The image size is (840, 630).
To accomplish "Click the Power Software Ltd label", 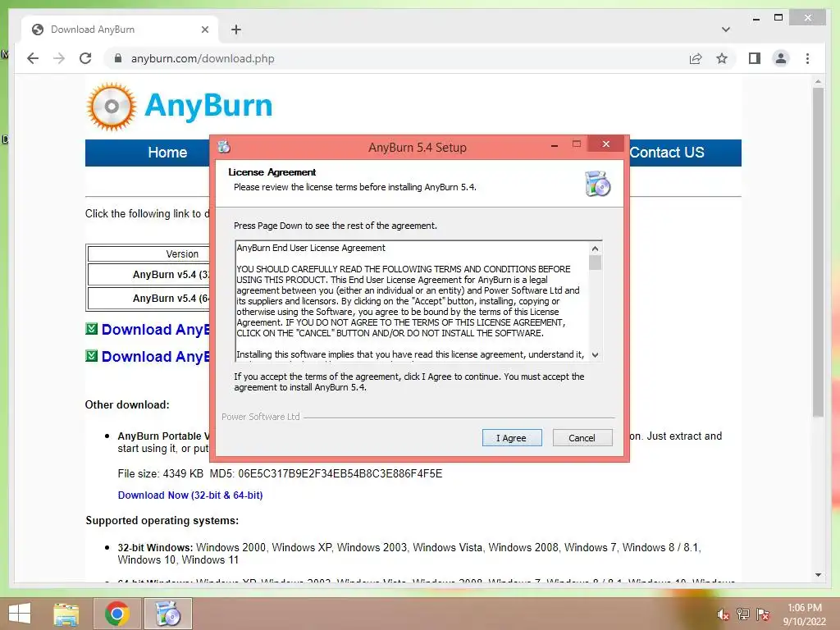I will pyautogui.click(x=260, y=417).
